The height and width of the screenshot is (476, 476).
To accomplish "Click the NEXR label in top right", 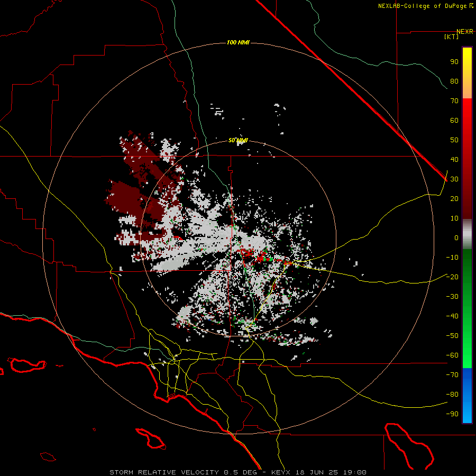I will (x=465, y=32).
